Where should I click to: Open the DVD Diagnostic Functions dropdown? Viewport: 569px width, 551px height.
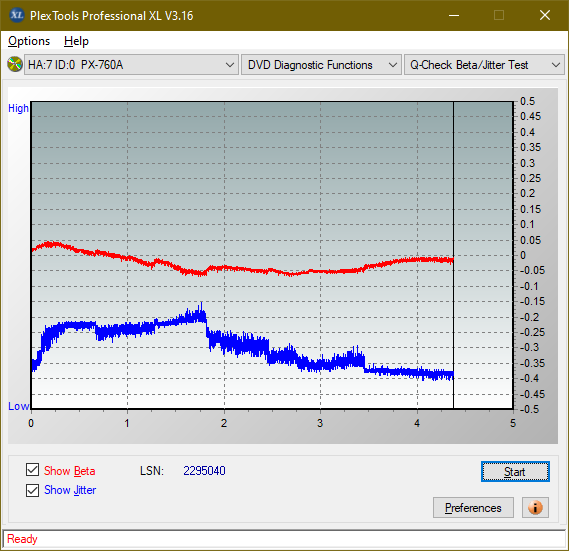(321, 65)
